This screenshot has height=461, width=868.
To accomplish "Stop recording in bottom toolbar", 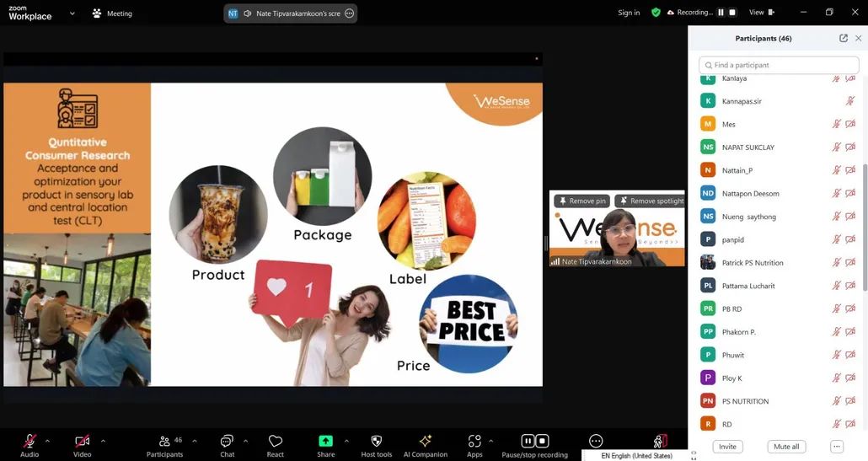I will [543, 441].
